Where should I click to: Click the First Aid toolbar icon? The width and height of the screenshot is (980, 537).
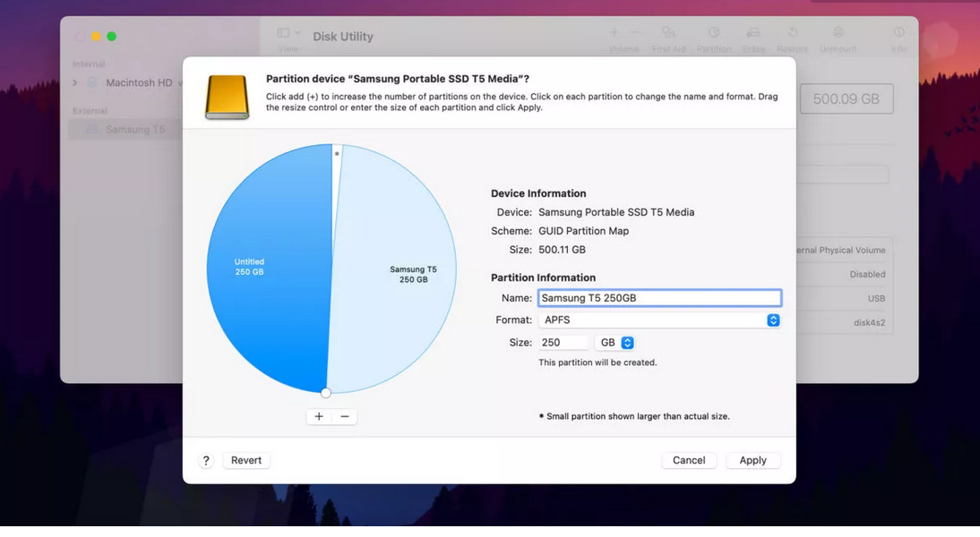coord(669,38)
